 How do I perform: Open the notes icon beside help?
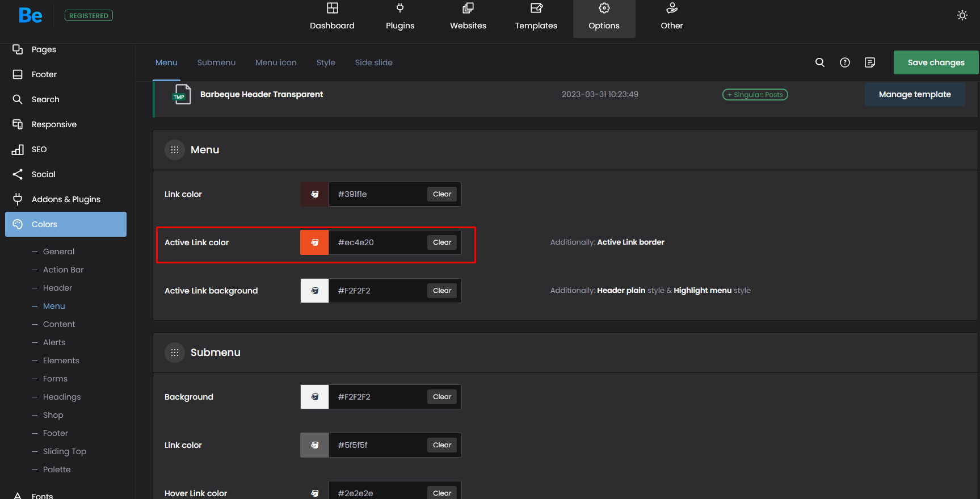click(x=870, y=62)
